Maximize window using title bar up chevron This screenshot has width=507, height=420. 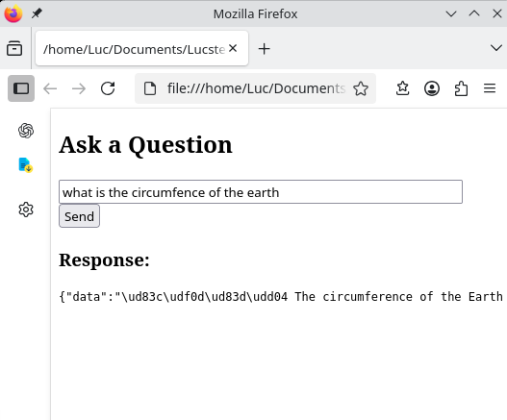(474, 13)
